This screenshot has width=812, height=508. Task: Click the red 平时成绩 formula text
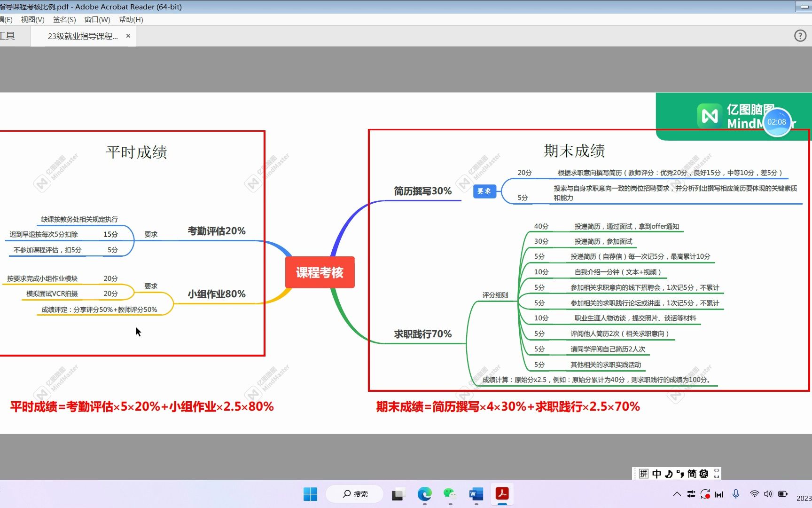[x=142, y=406]
